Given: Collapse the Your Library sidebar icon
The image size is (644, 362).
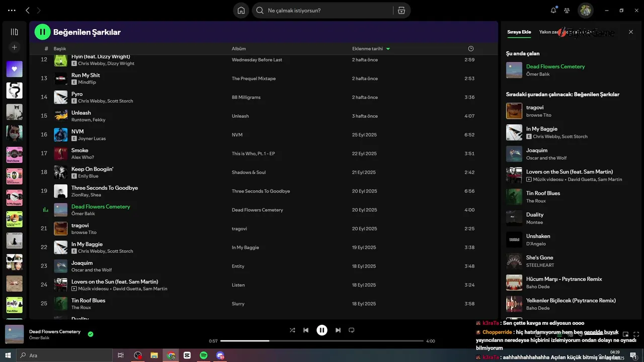Looking at the screenshot, I should point(14,32).
